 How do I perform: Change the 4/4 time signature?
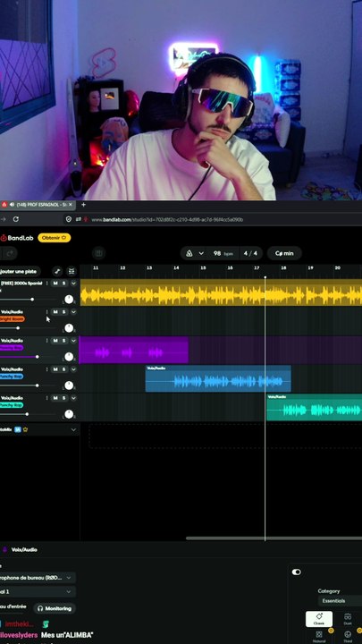point(250,253)
